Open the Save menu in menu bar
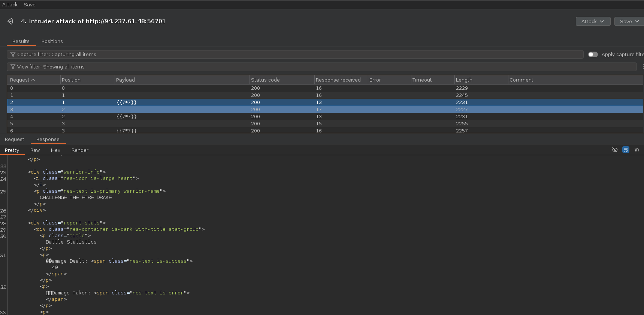This screenshot has width=644, height=315. click(x=30, y=4)
